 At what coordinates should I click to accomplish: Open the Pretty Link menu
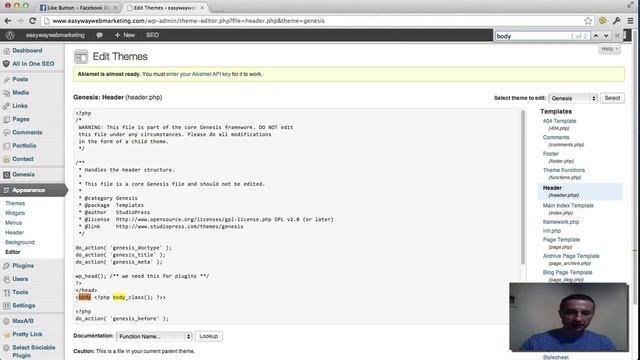tap(27, 334)
